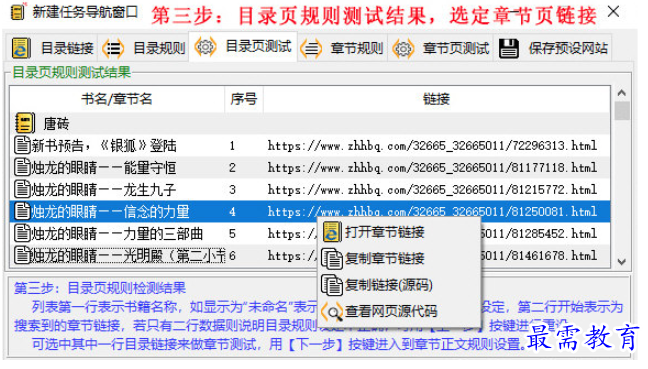The image size is (648, 369).
Task: Click the 章节页测试 gear icon
Action: (x=403, y=49)
